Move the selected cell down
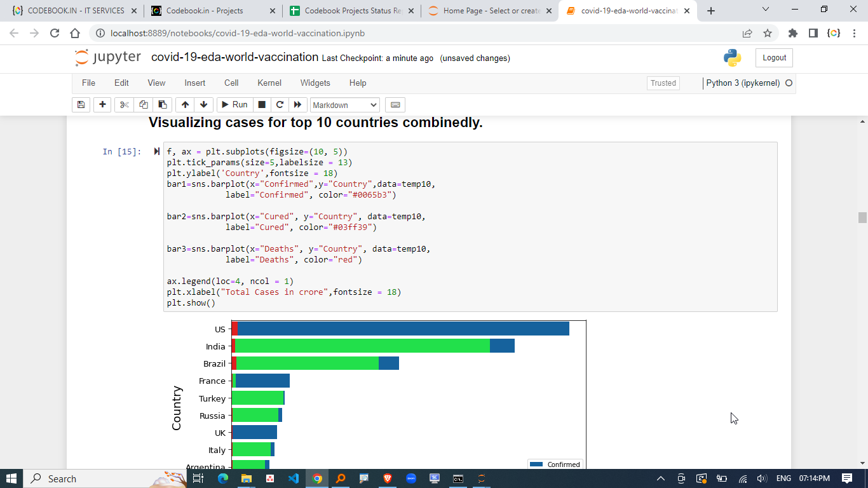Image resolution: width=868 pixels, height=488 pixels. coord(203,105)
